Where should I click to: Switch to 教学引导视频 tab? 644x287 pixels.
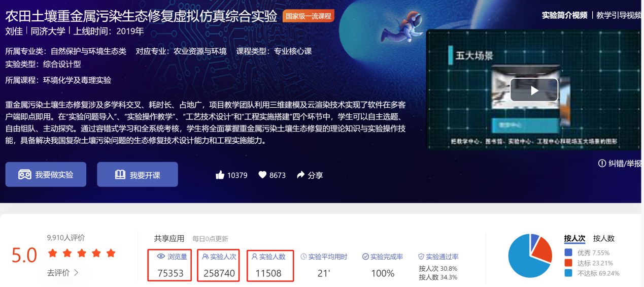point(619,15)
